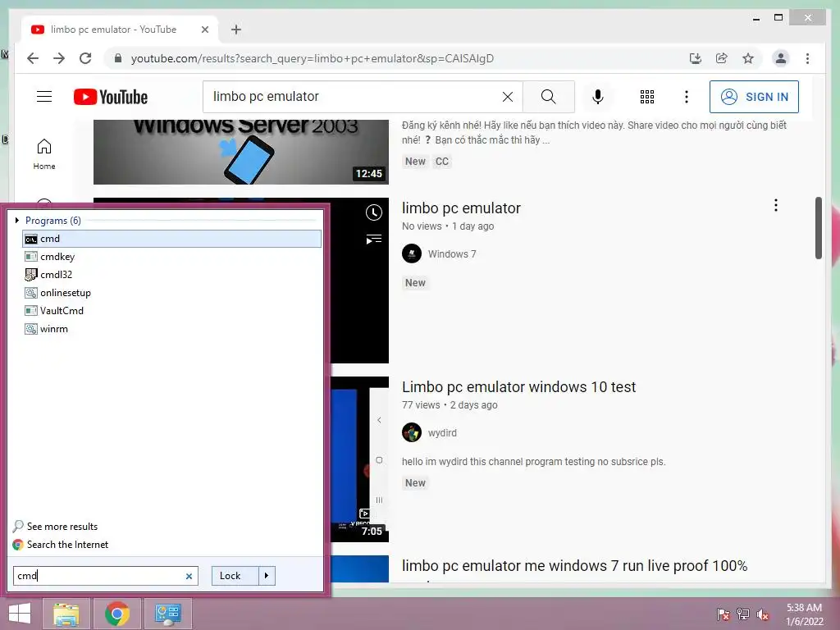
Task: Go to YouTube Home in sidebar
Action: [x=44, y=154]
